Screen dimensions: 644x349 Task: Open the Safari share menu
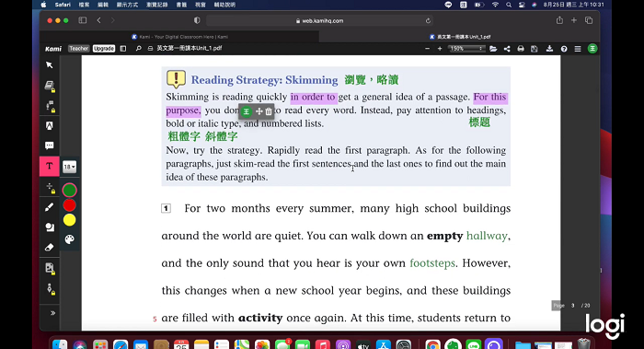[x=559, y=20]
